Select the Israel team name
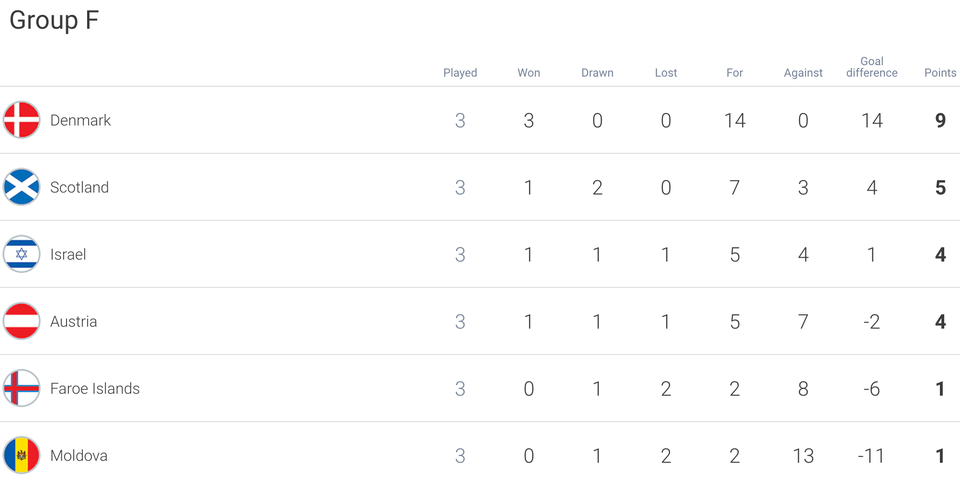960x480 pixels. pos(68,255)
